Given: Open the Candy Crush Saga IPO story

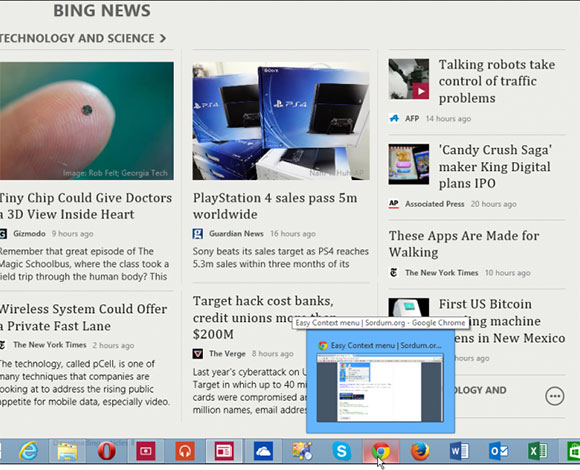Looking at the screenshot, I should coord(495,166).
